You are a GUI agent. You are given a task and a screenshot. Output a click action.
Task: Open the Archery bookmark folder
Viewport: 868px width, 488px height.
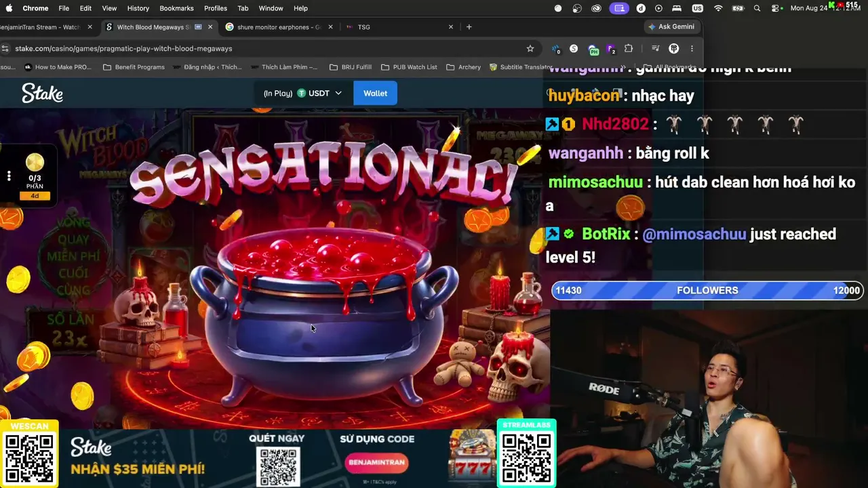[x=464, y=67]
